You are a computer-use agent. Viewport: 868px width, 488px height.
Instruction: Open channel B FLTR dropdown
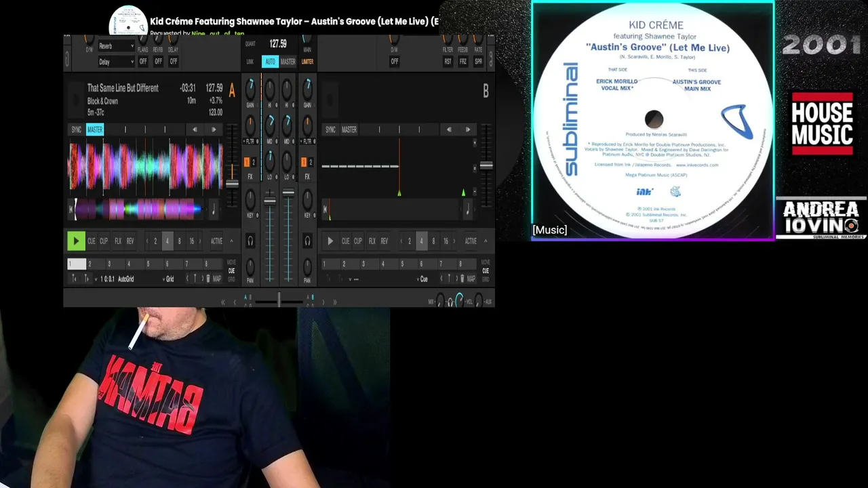[x=307, y=142]
